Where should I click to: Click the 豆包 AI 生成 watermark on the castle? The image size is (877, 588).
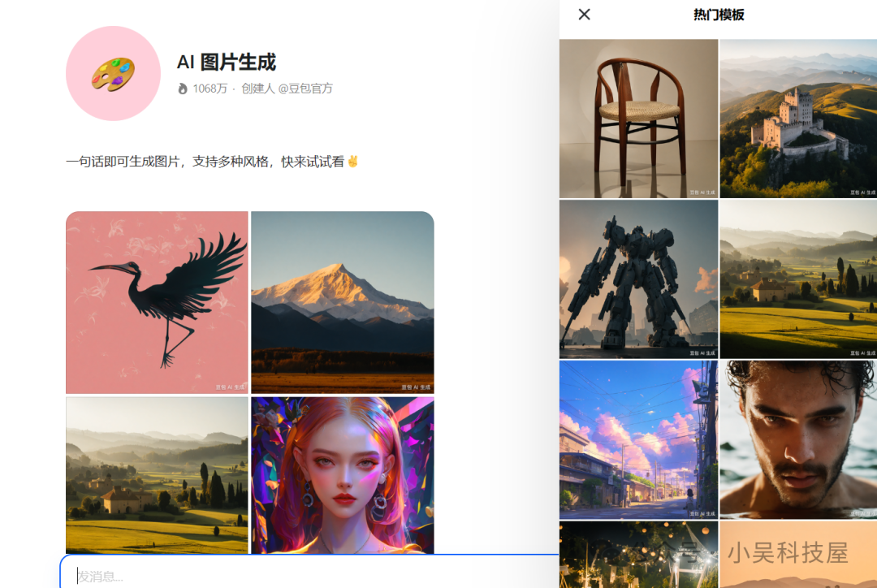(863, 192)
